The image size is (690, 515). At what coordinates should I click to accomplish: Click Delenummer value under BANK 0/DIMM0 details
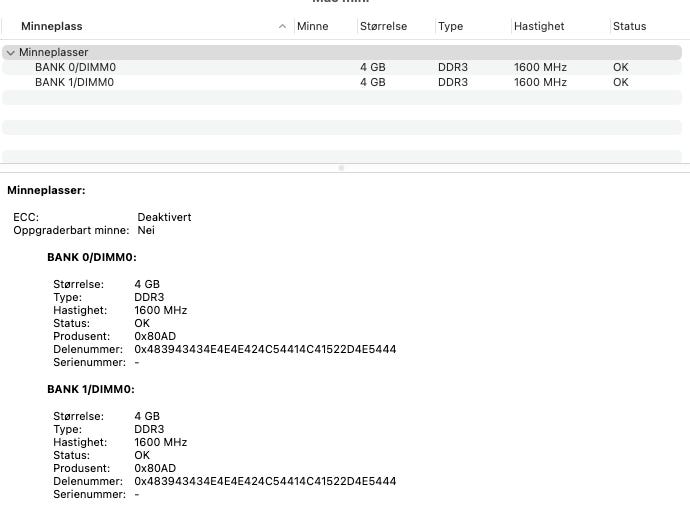tap(265, 349)
